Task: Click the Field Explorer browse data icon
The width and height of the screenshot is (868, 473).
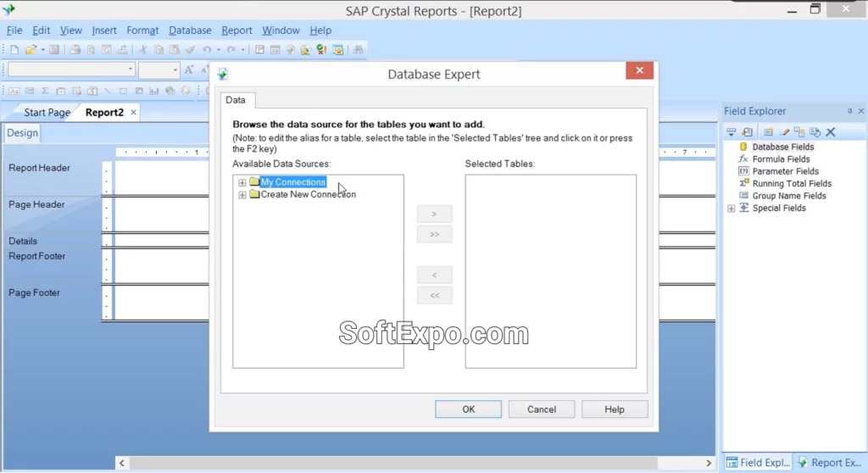Action: [748, 132]
